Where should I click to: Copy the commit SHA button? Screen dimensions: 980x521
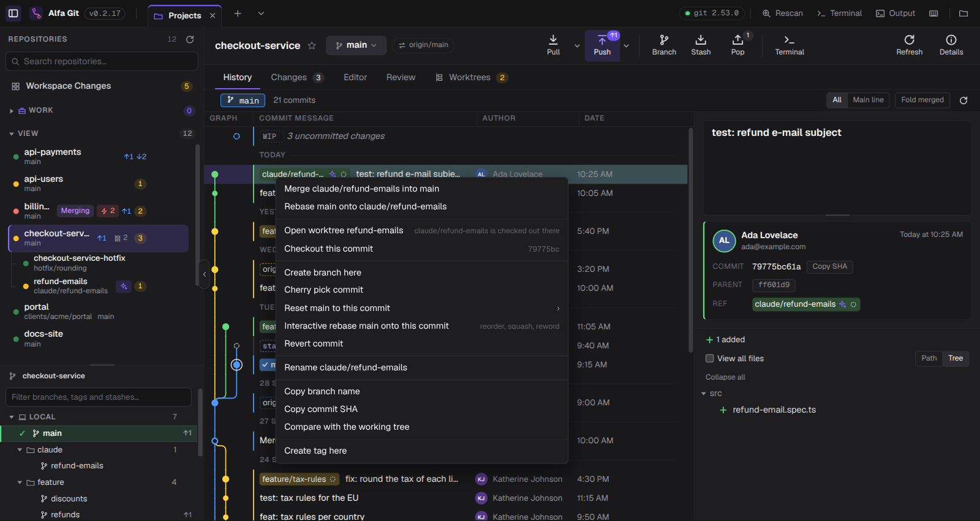click(830, 267)
